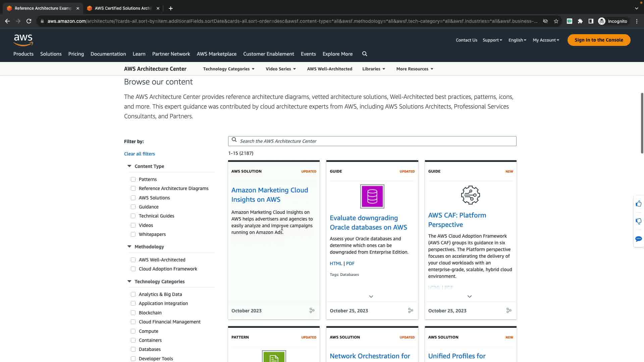Click thumbs up feedback icon

(638, 204)
